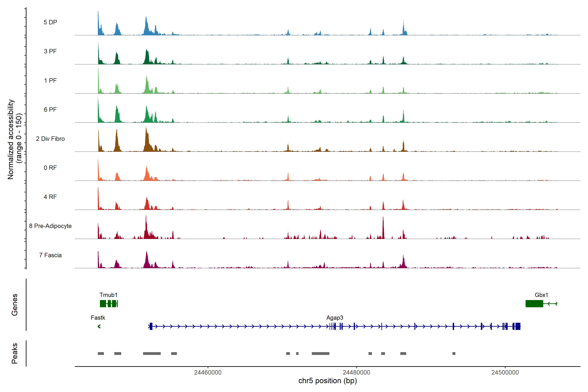Click the Agap3 gene label
Image resolution: width=588 pixels, height=392 pixels.
335,318
